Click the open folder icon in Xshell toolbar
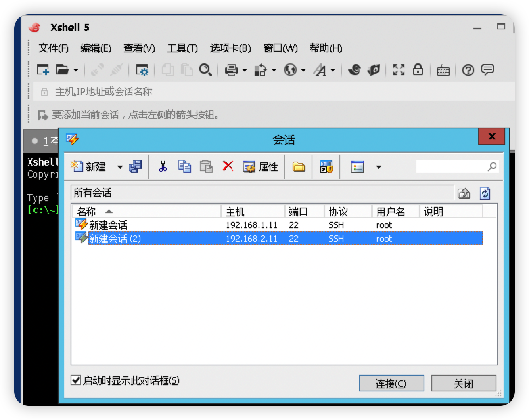The image size is (529, 420). pyautogui.click(x=62, y=70)
